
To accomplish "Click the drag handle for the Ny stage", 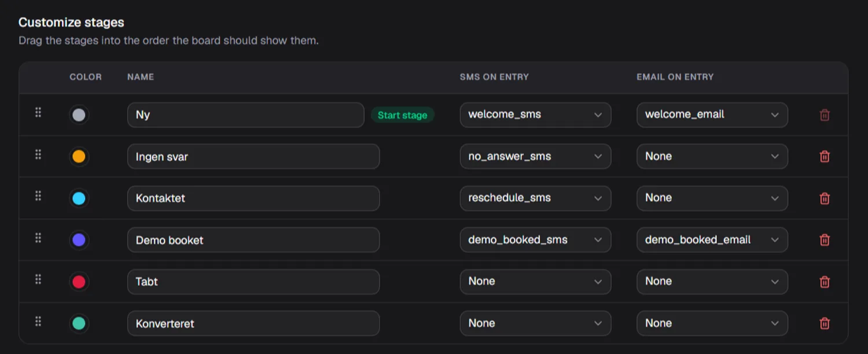I will tap(38, 112).
